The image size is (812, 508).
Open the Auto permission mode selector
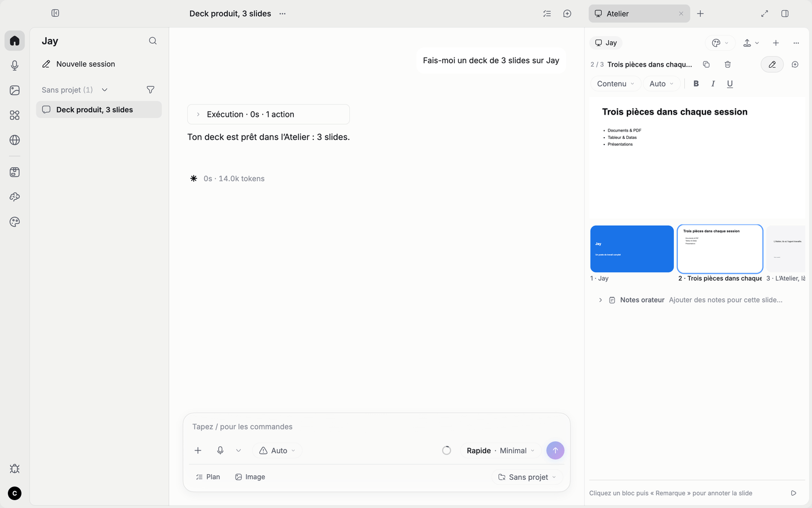point(277,450)
